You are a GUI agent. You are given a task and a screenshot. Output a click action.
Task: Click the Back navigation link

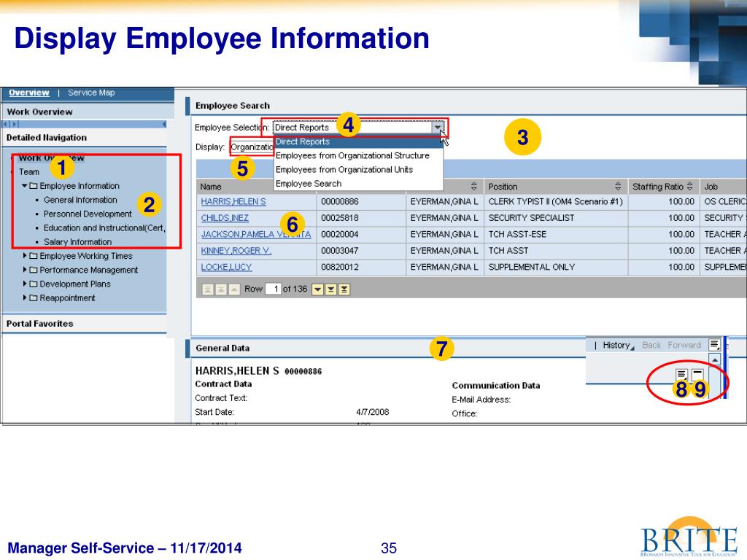coord(651,345)
